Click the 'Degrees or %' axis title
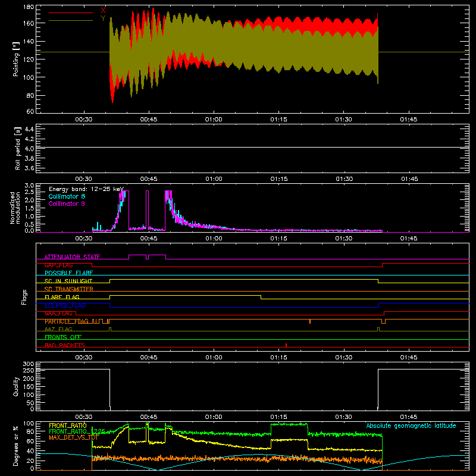Image resolution: width=476 pixels, height=476 pixels. 16,446
